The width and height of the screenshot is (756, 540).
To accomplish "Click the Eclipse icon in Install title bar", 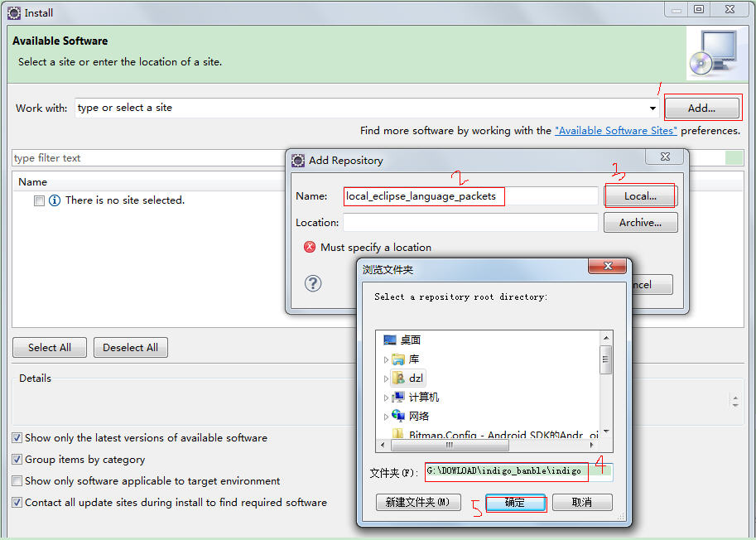I will tap(14, 13).
